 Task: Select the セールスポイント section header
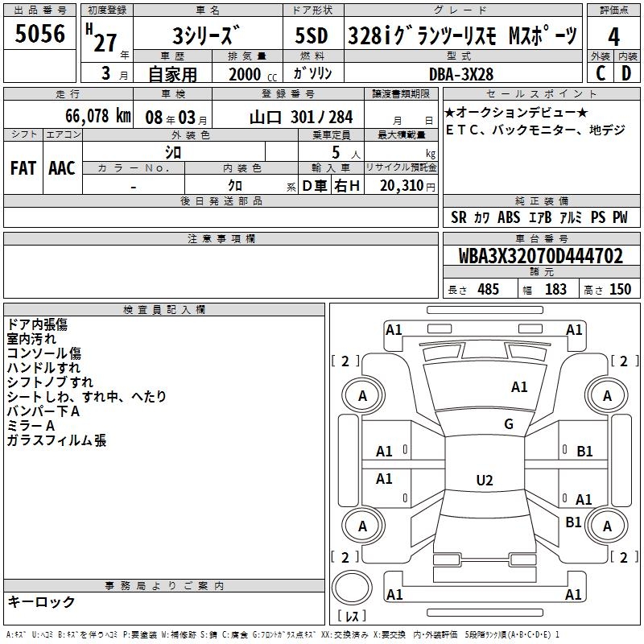tap(541, 93)
